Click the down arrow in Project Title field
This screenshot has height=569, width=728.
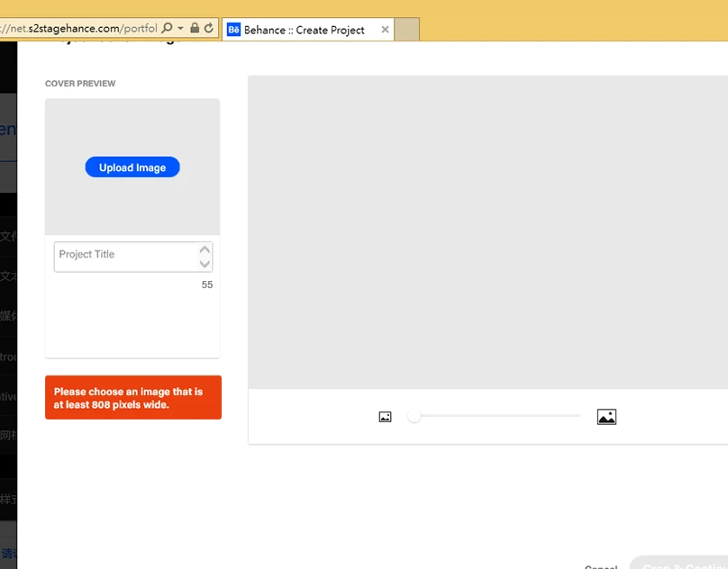(x=205, y=264)
